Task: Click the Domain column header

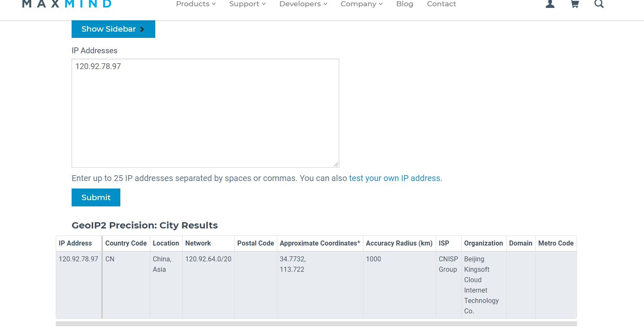Action: [x=521, y=243]
